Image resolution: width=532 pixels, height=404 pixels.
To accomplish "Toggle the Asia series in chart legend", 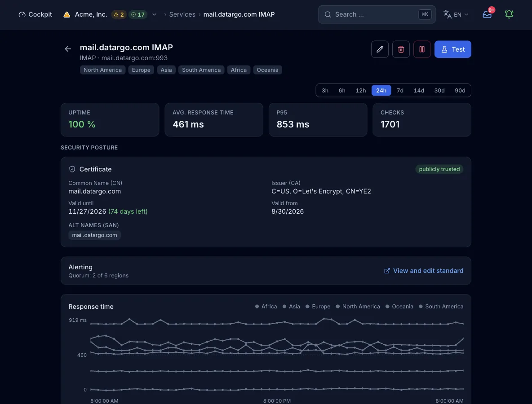I will (x=291, y=307).
